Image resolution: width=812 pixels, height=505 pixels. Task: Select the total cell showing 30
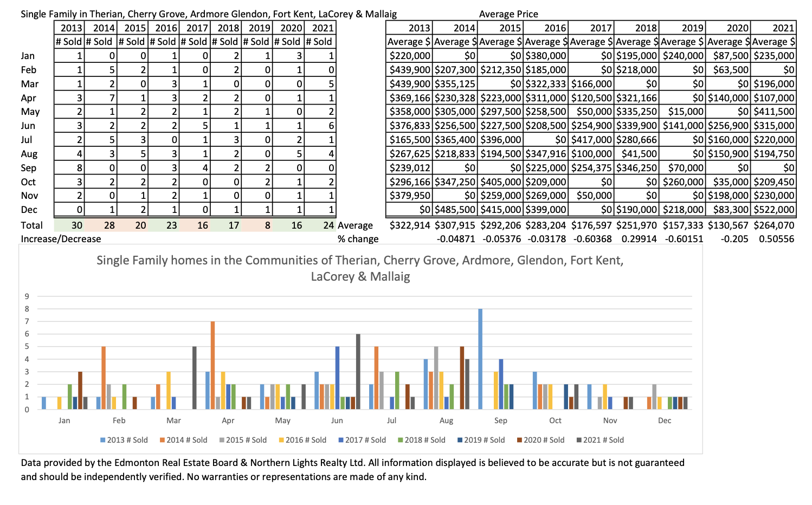(69, 225)
